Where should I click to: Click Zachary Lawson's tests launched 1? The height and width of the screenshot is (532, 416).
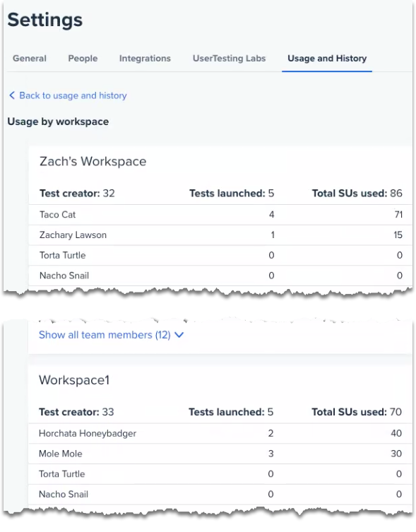coord(273,235)
